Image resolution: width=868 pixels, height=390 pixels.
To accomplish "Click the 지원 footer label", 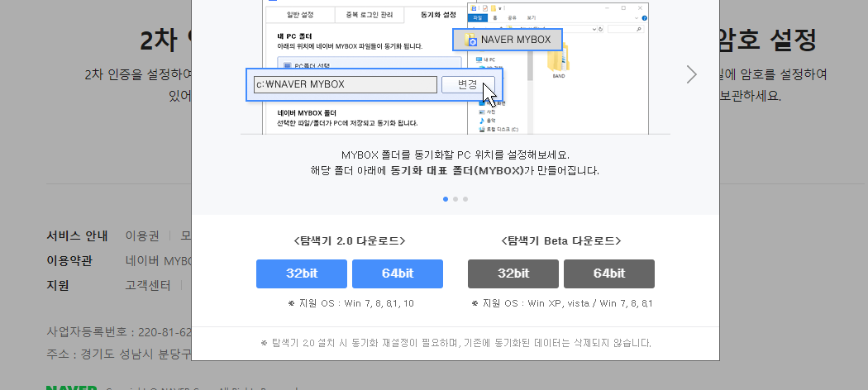I will point(58,285).
